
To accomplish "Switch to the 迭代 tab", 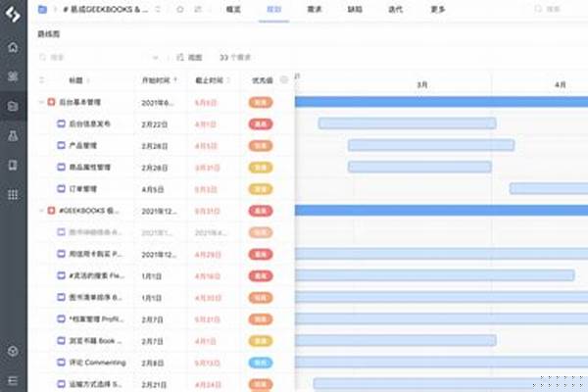I will [395, 10].
